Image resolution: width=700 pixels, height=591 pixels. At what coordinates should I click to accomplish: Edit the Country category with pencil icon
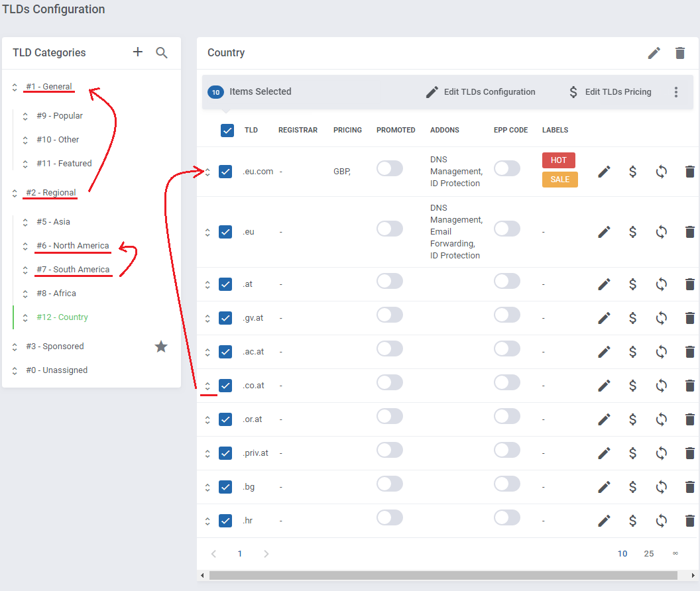pyautogui.click(x=654, y=53)
